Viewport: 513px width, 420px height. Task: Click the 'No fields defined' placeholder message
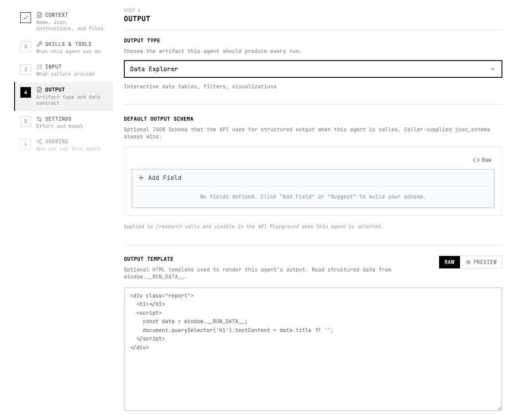pos(313,197)
